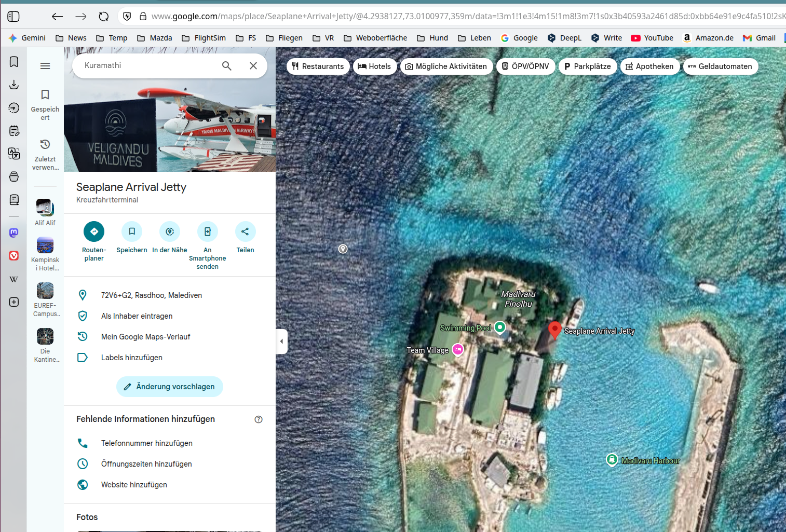This screenshot has width=786, height=532.
Task: Click the Routenplaner directions icon
Action: [94, 231]
